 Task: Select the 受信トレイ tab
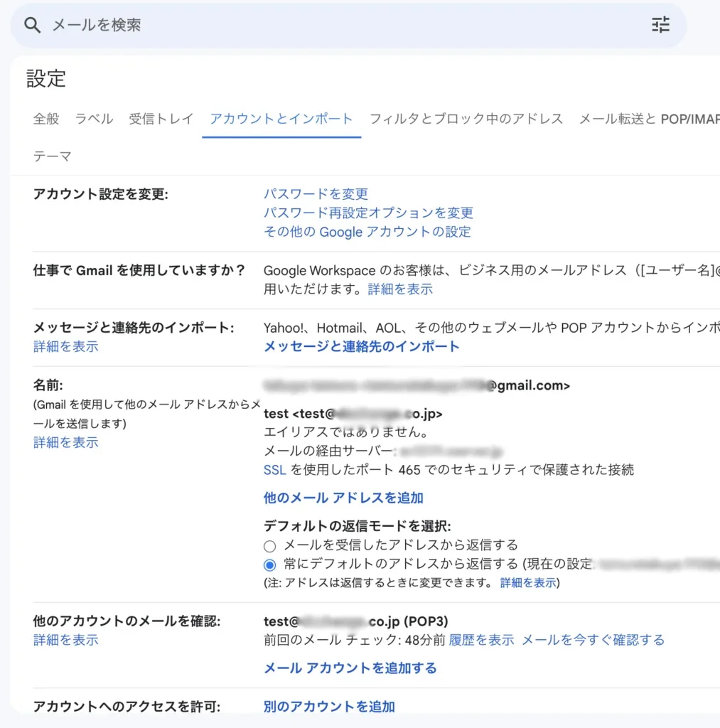(x=161, y=119)
